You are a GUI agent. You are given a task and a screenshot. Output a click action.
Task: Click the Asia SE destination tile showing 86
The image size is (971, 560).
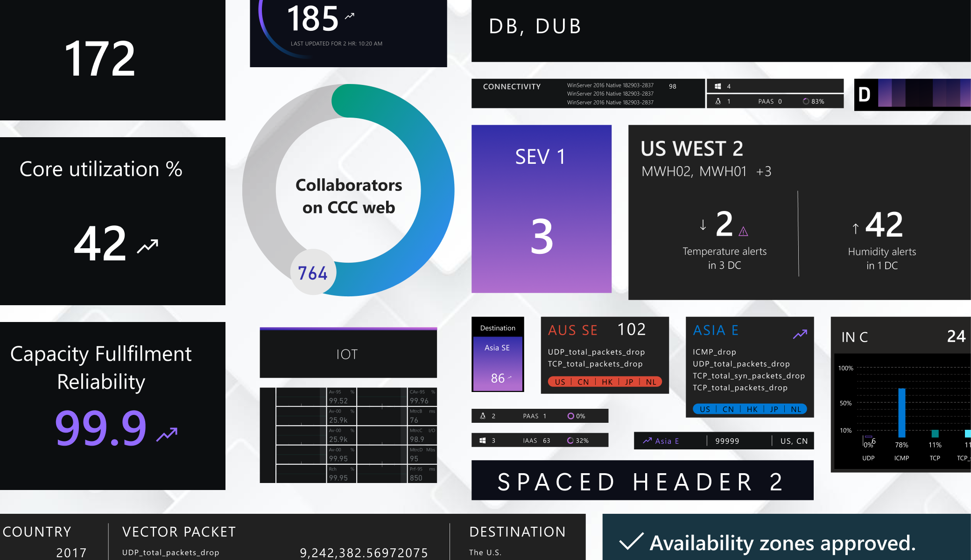point(497,364)
